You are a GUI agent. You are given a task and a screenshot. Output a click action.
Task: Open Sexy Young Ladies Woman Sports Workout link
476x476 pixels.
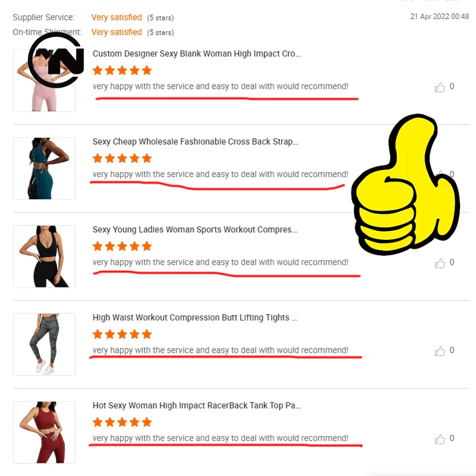click(x=195, y=230)
